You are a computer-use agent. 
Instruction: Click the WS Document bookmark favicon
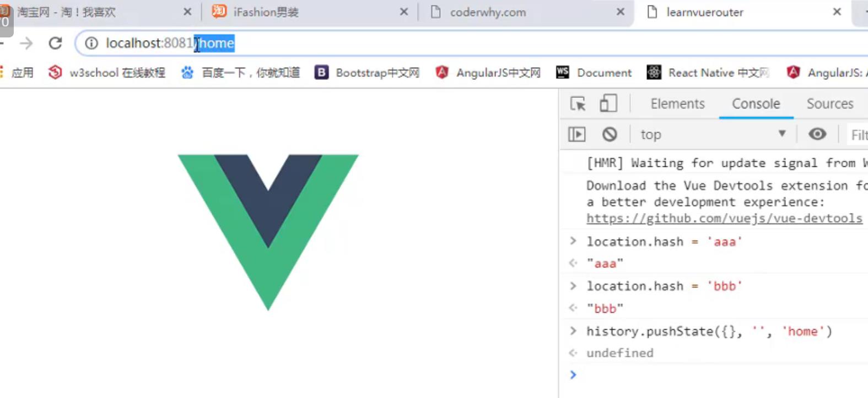tap(563, 72)
